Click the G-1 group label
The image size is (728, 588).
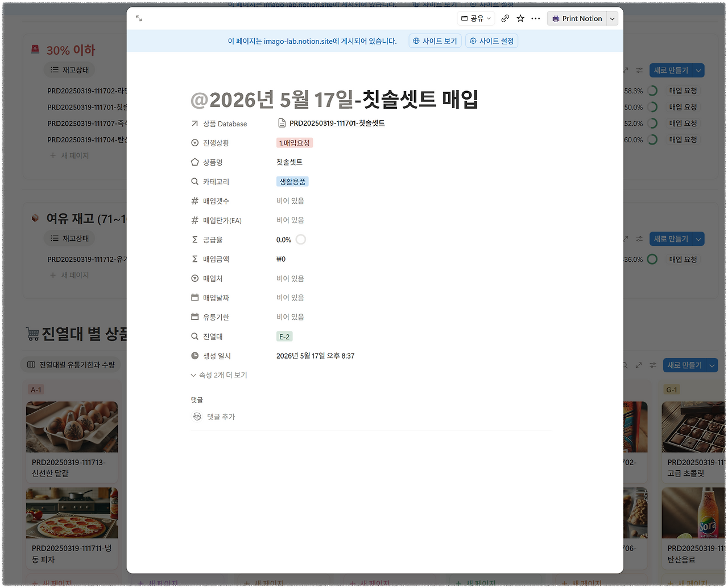[672, 390]
